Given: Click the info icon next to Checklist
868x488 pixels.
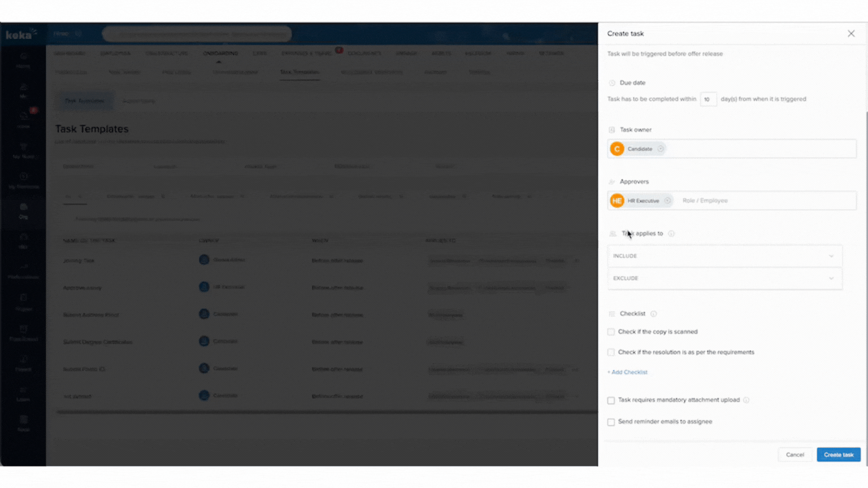Looking at the screenshot, I should pos(653,314).
